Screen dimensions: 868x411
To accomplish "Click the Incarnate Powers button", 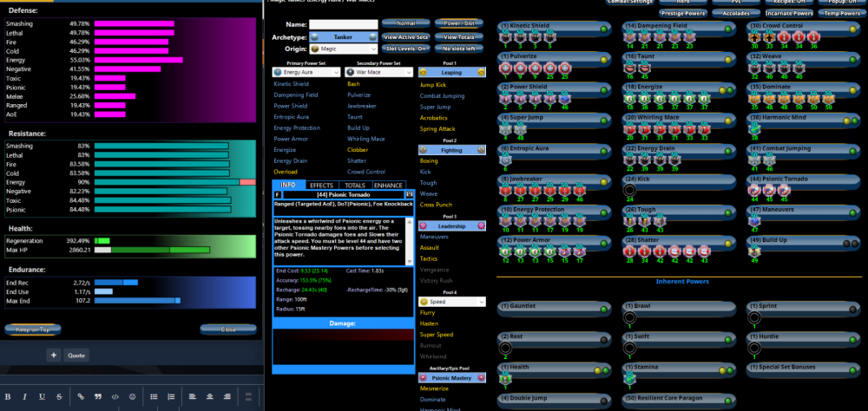I will pos(790,14).
